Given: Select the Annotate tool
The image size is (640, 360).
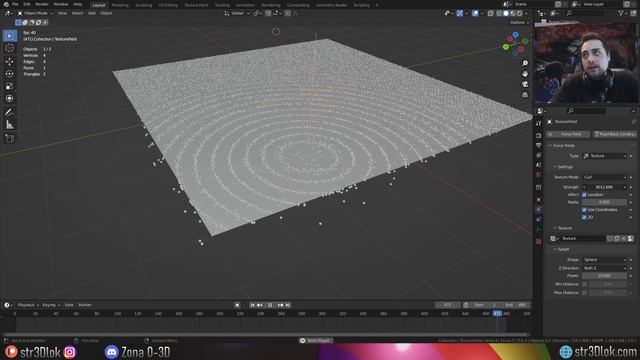Looking at the screenshot, I should [x=10, y=112].
